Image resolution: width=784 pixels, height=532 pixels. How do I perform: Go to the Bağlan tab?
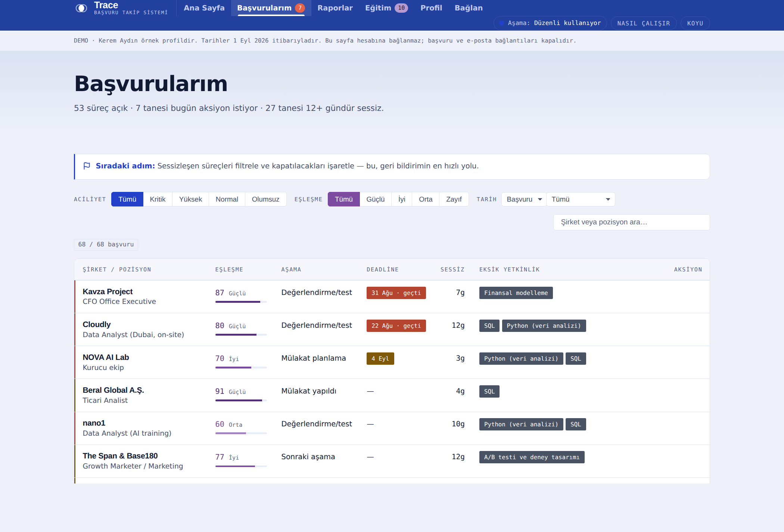click(469, 8)
